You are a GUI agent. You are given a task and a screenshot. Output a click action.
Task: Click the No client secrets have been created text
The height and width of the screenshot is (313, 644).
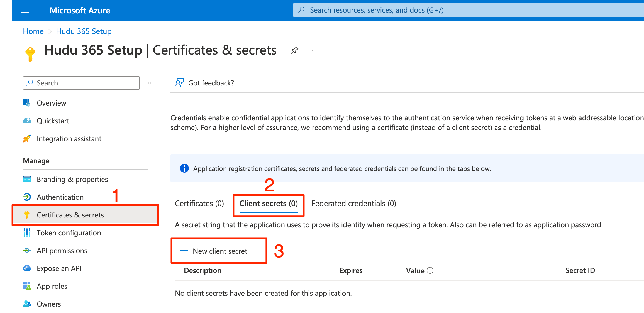click(264, 293)
